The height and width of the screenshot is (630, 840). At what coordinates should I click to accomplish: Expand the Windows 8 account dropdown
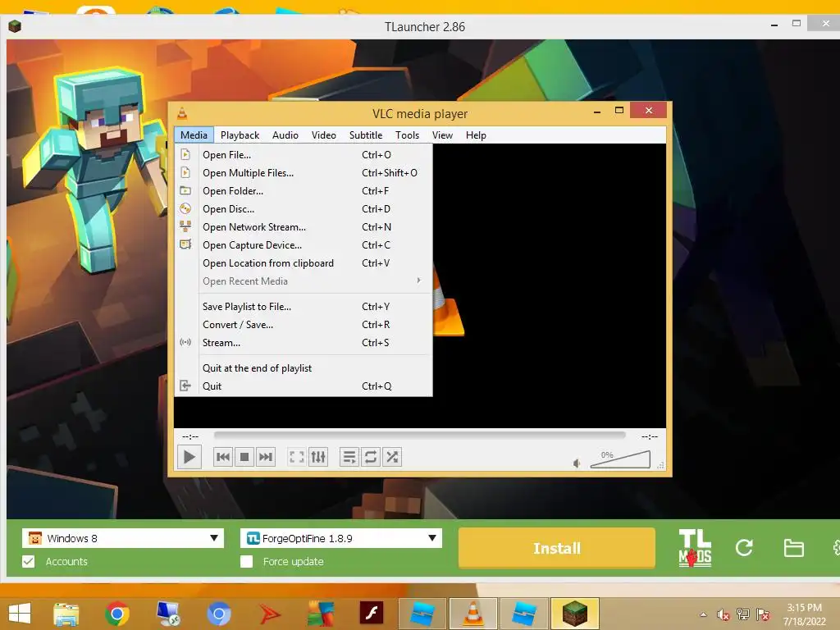point(214,538)
